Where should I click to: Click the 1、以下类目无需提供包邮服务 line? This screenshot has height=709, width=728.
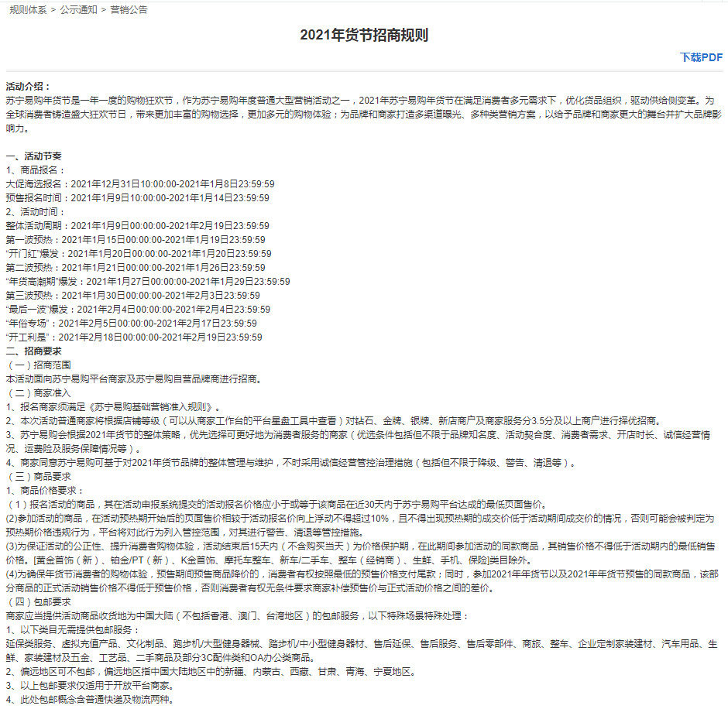(x=73, y=629)
